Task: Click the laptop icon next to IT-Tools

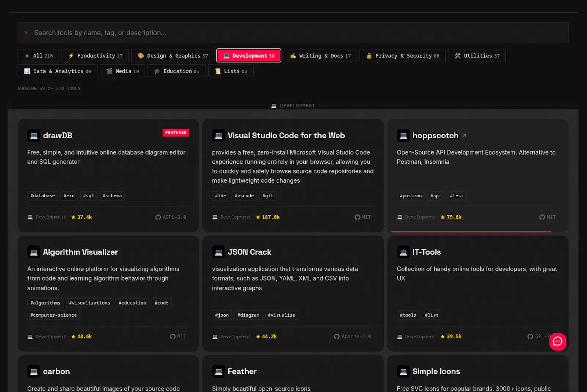Action: [403, 252]
